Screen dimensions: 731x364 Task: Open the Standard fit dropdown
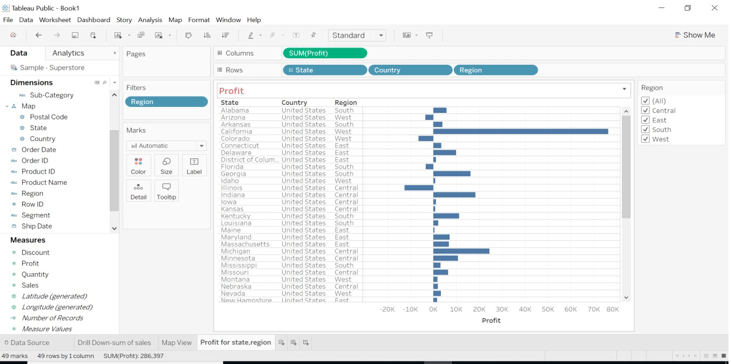[x=358, y=35]
